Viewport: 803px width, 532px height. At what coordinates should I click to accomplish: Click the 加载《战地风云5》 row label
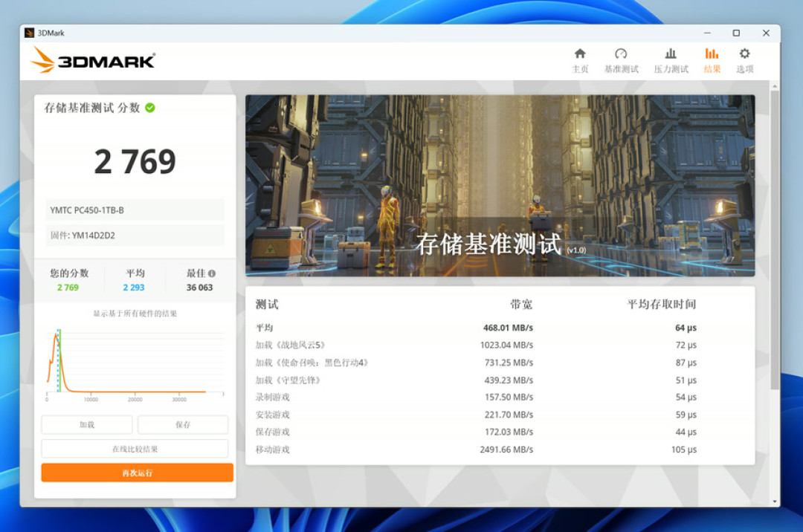pos(291,346)
